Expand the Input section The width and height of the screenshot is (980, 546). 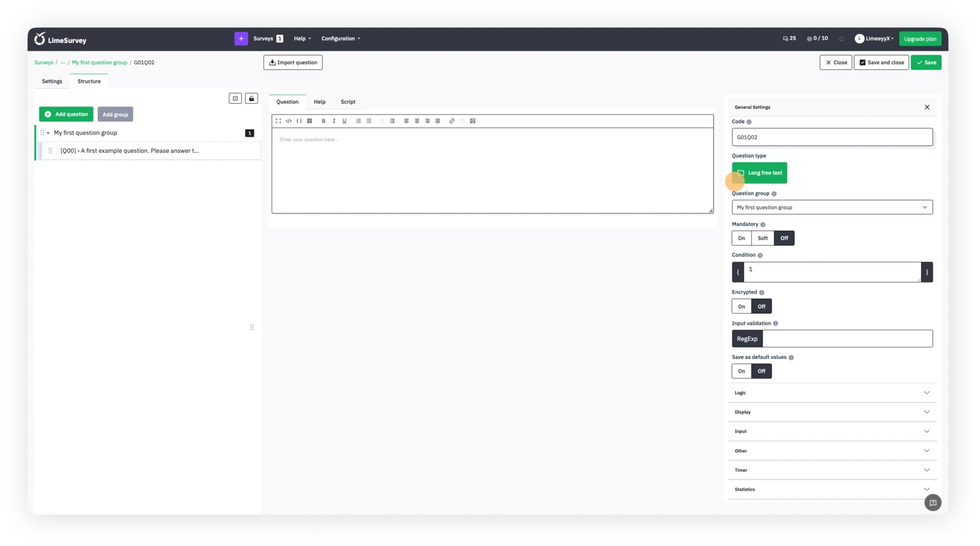tap(832, 431)
